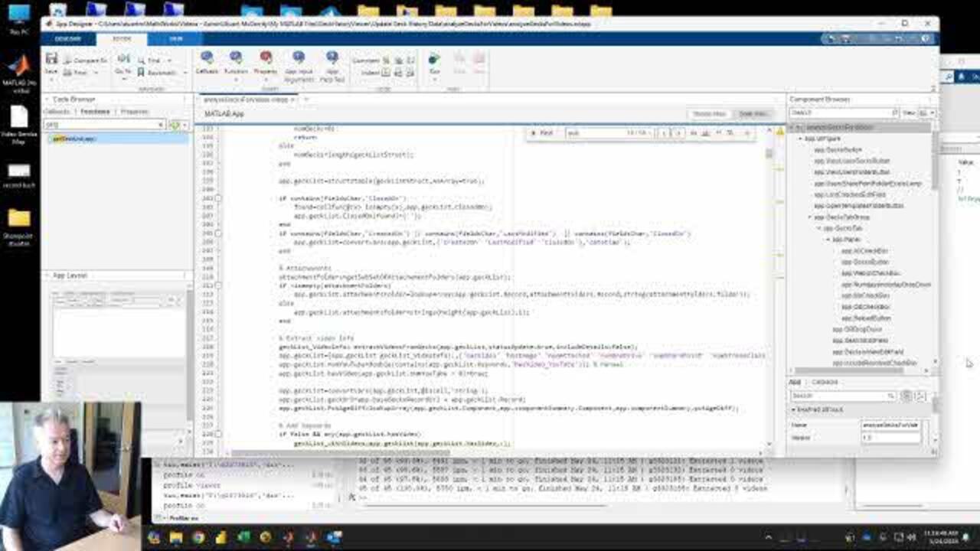980x551 pixels.
Task: Open App Input Arguments
Action: [x=299, y=63]
